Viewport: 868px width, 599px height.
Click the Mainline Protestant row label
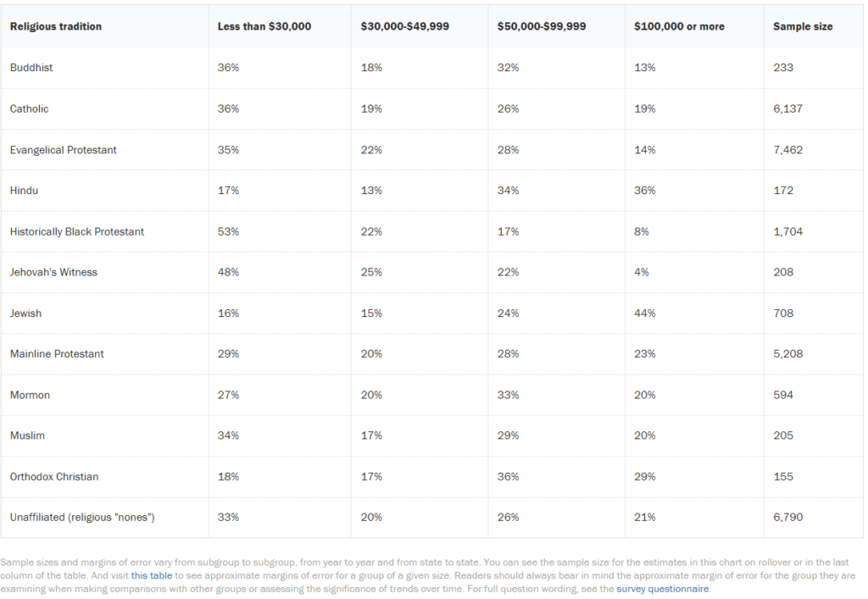pos(57,354)
